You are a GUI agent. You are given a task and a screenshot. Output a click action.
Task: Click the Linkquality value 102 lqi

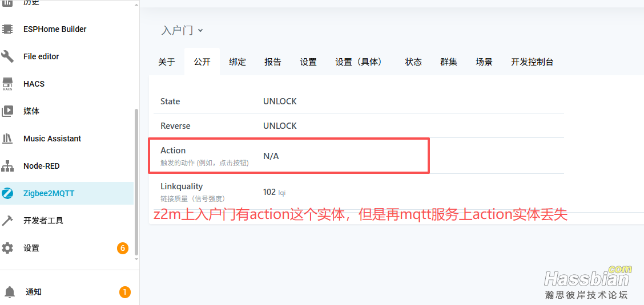tap(274, 192)
